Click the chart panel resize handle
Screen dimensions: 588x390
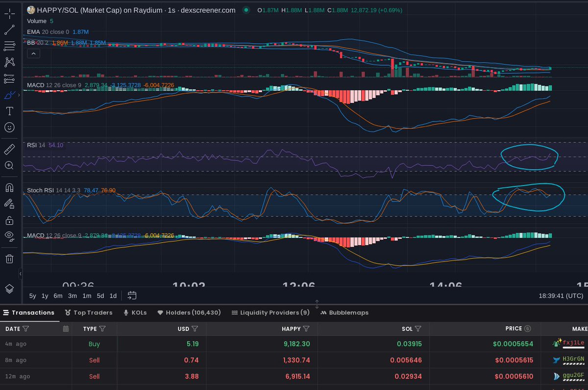[x=317, y=304]
